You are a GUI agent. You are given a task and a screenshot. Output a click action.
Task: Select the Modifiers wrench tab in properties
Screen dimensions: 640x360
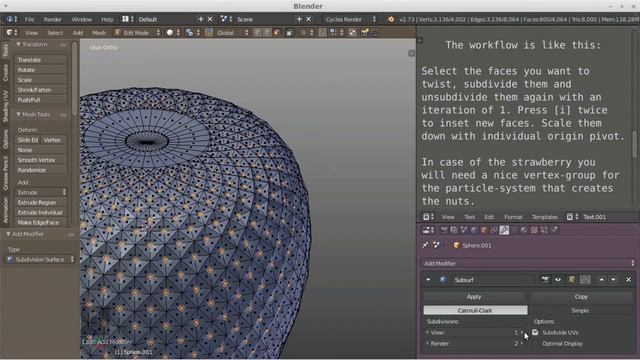tap(504, 230)
